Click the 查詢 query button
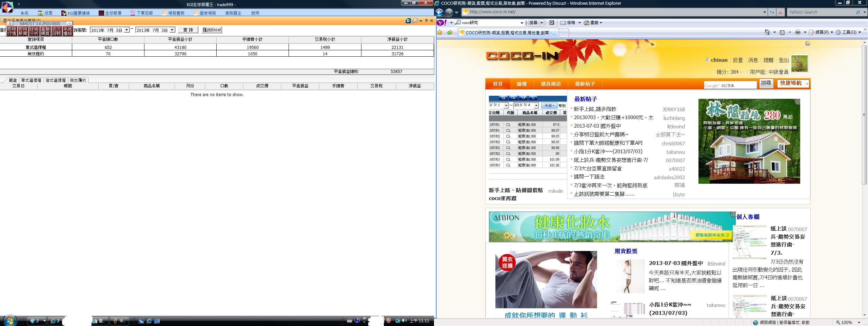The width and height of the screenshot is (868, 326). 188,30
